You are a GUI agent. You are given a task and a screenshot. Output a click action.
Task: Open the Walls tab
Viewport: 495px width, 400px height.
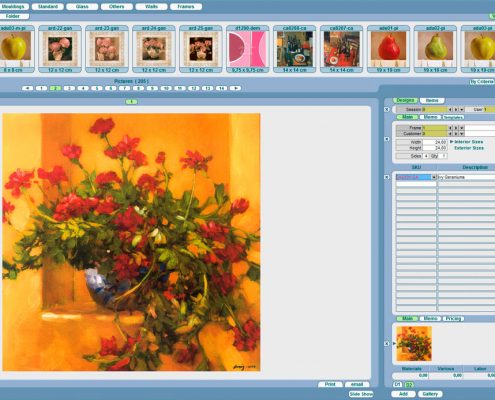click(151, 7)
